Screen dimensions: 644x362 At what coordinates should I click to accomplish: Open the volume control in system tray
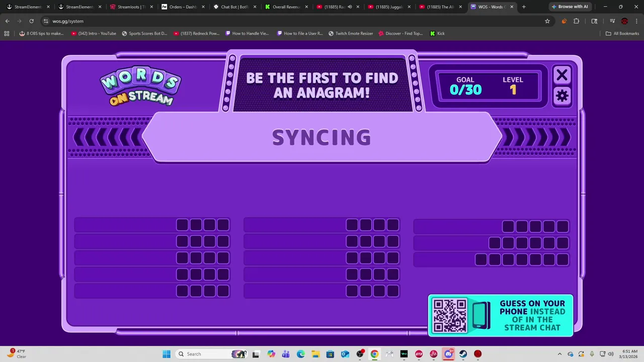(611, 354)
